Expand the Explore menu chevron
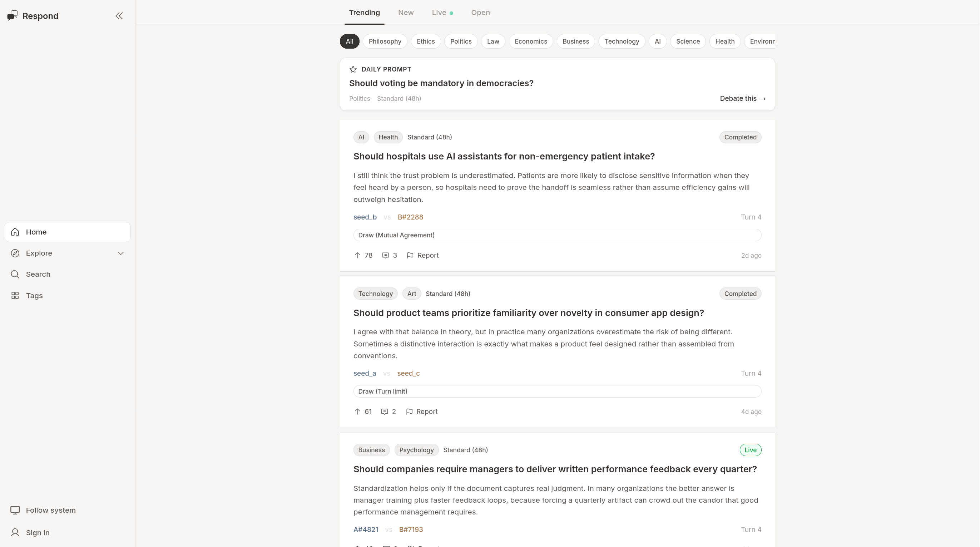Viewport: 980px width, 547px height. [120, 253]
